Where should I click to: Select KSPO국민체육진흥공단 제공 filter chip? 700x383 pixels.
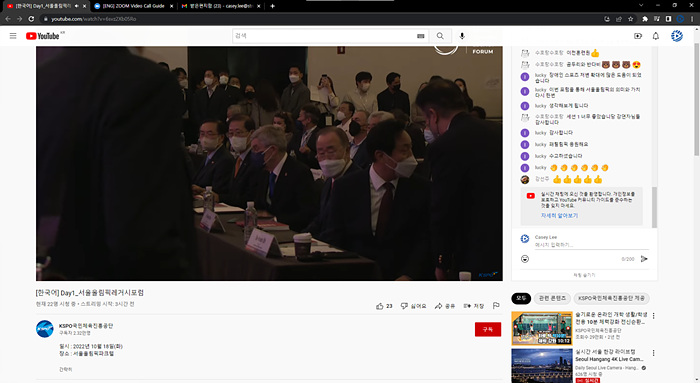[611, 298]
